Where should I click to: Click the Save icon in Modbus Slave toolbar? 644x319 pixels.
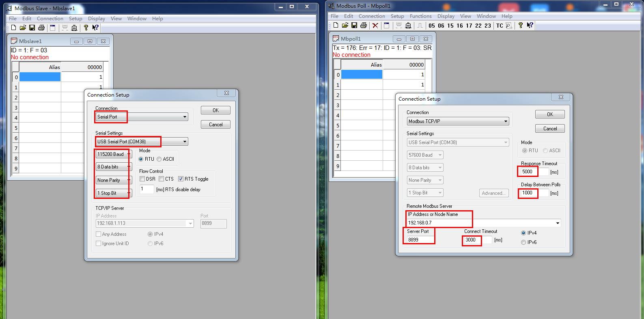[32, 28]
